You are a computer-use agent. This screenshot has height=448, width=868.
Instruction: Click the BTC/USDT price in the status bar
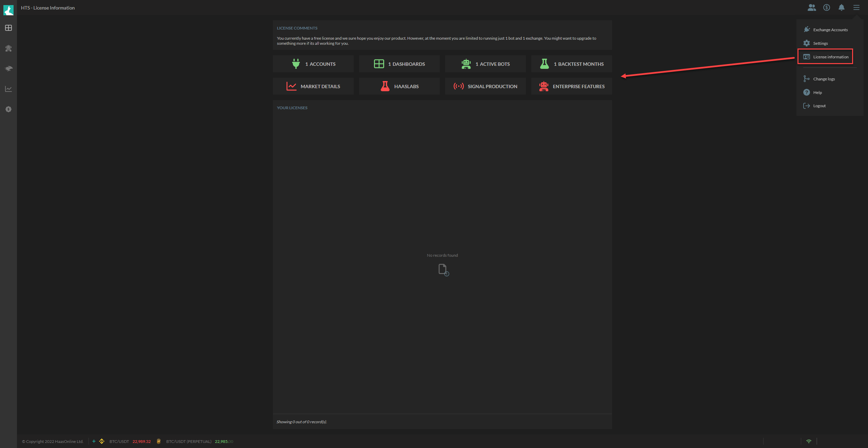(x=142, y=441)
